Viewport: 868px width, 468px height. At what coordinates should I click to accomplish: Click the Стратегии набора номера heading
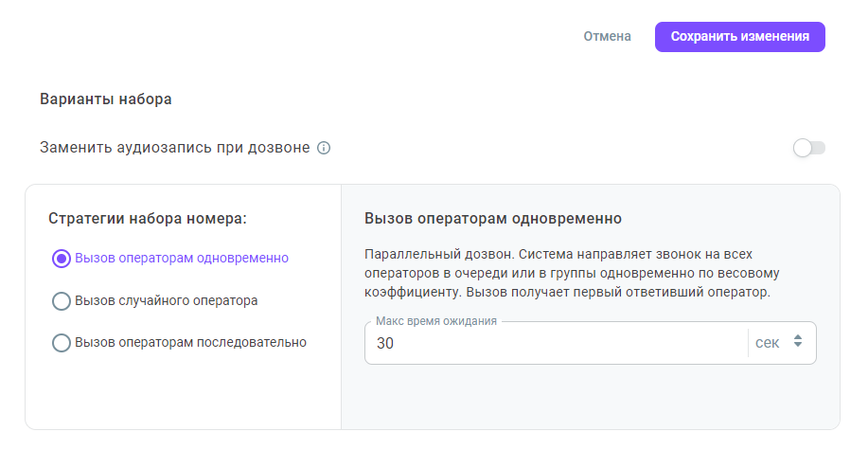[148, 218]
